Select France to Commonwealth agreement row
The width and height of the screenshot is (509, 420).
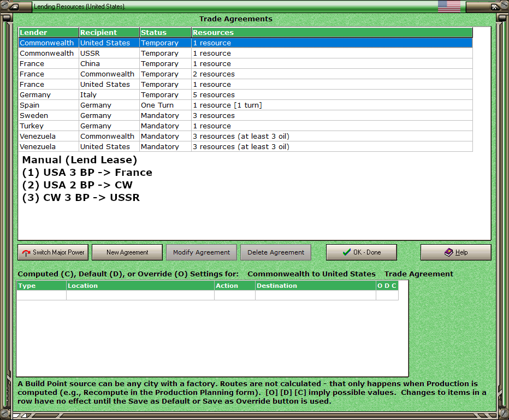point(245,74)
